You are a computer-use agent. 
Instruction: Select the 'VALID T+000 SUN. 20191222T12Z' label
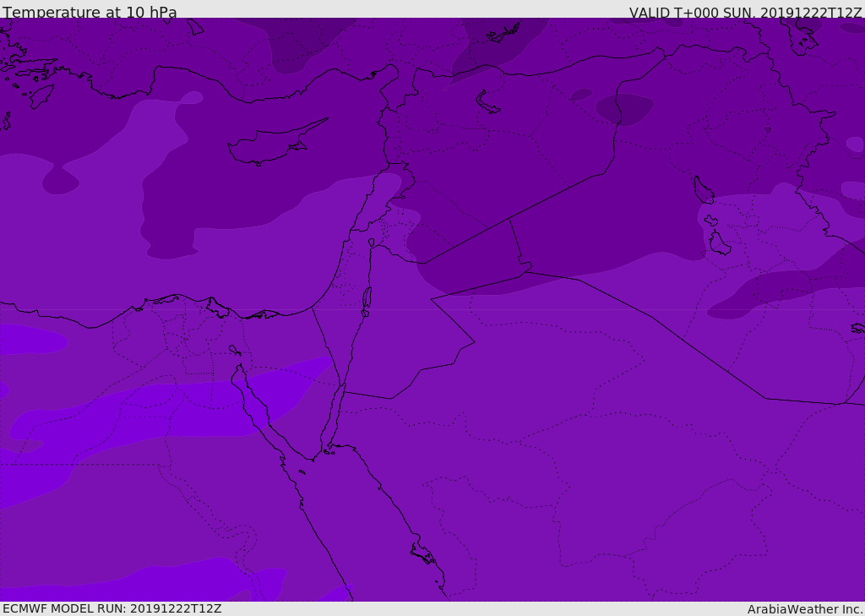point(745,13)
